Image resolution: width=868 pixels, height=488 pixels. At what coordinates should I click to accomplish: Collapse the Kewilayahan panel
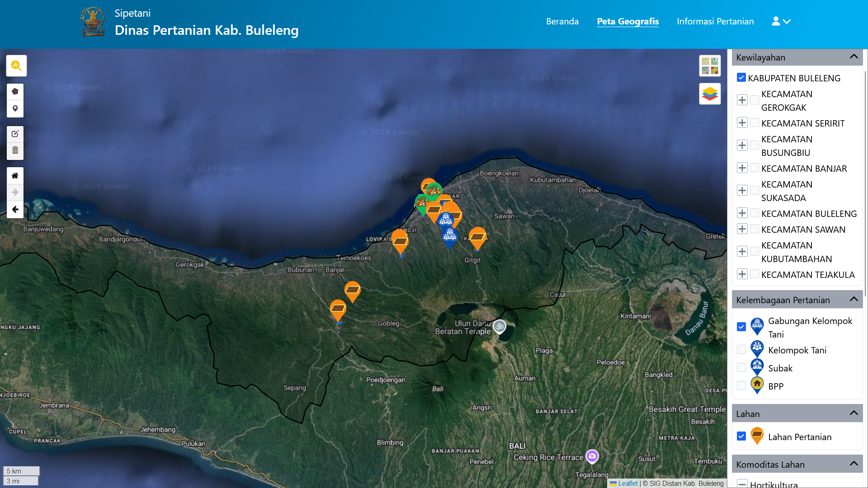click(854, 56)
